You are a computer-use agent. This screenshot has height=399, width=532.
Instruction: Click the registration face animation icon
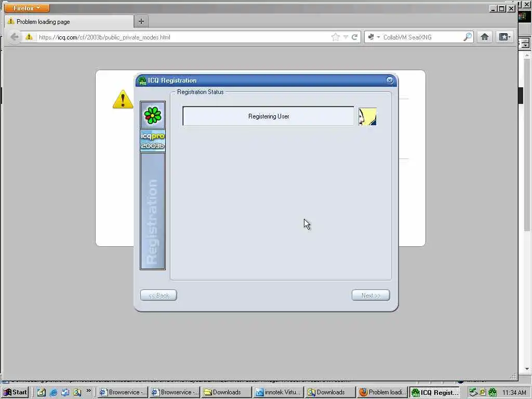tap(367, 117)
